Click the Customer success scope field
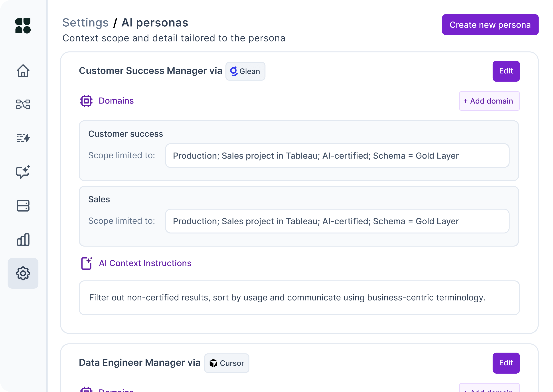553x392 pixels. 337,156
